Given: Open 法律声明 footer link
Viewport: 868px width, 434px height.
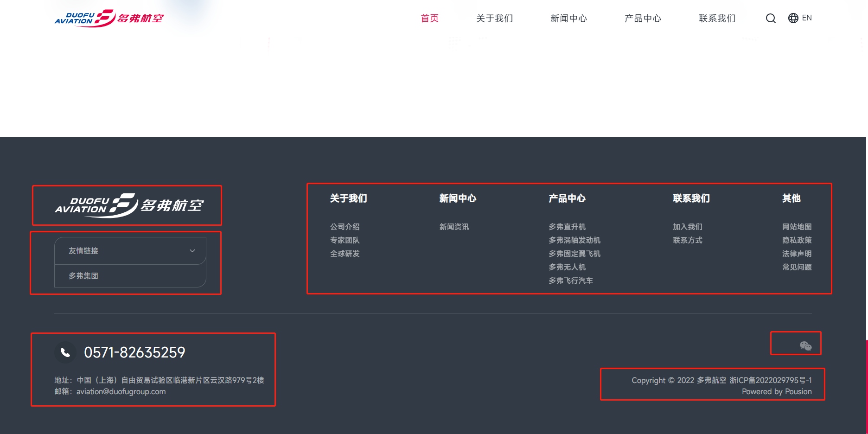Looking at the screenshot, I should coord(797,254).
